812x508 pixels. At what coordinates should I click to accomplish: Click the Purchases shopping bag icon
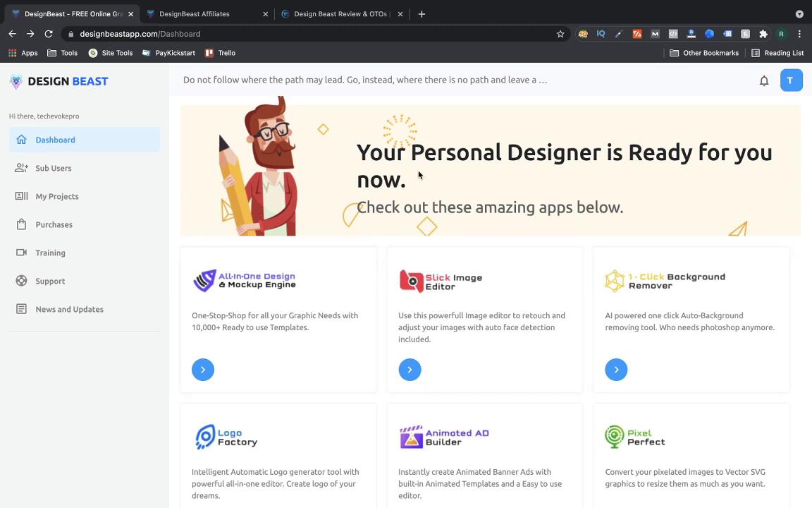pyautogui.click(x=21, y=224)
